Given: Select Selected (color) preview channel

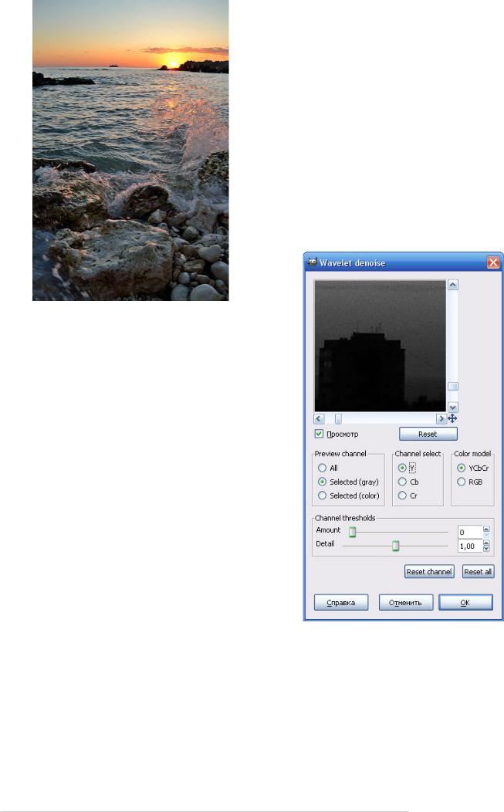Looking at the screenshot, I should click(x=322, y=496).
